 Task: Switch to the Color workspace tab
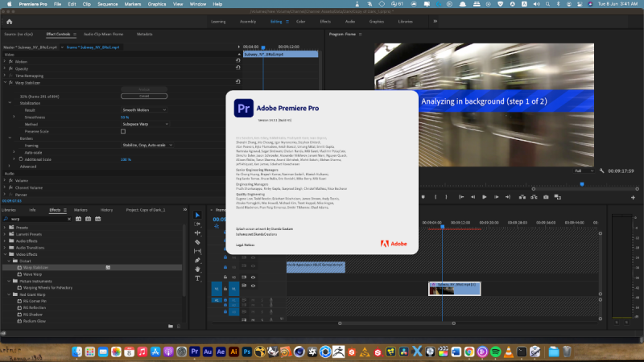click(300, 22)
